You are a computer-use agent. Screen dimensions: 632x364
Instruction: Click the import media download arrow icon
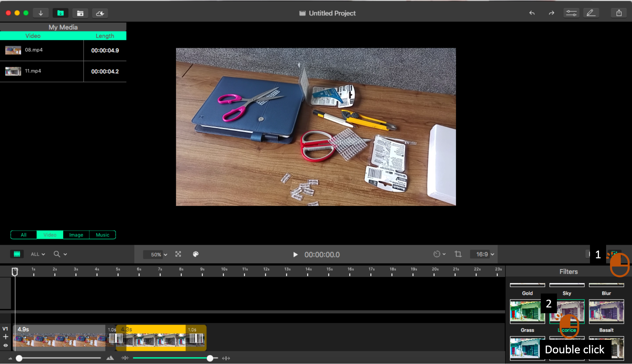click(41, 13)
